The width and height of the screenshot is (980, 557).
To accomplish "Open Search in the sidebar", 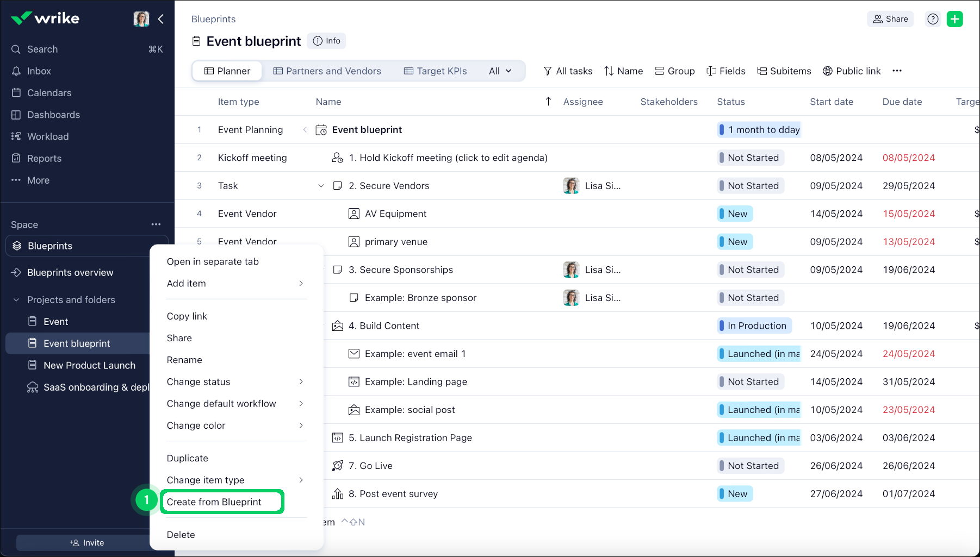I will click(42, 49).
